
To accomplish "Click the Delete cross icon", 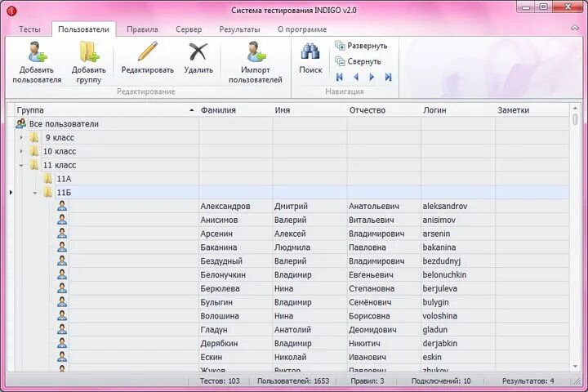I will click(198, 51).
